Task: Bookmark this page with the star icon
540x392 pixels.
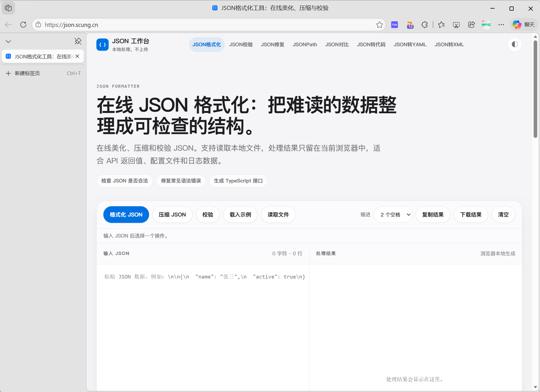Action: (380, 25)
